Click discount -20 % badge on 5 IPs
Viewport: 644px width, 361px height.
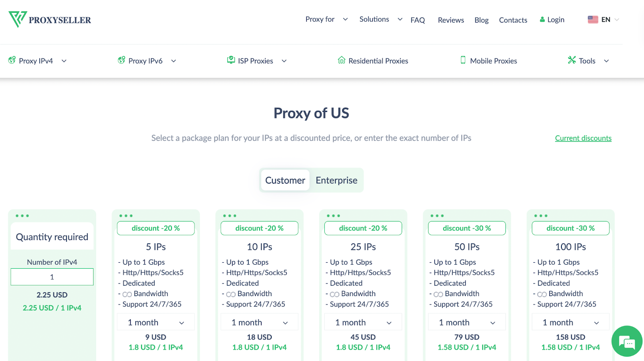(156, 228)
